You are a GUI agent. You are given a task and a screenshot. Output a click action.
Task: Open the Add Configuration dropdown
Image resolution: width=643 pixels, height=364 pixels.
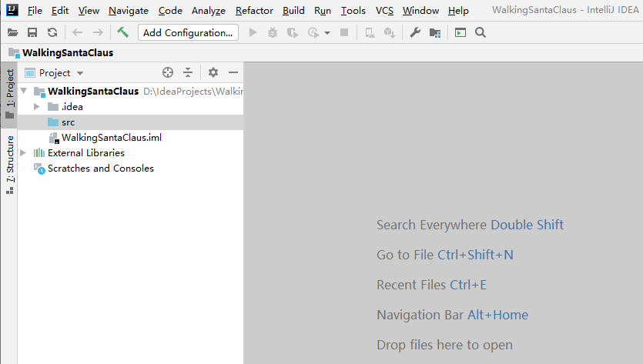click(188, 32)
